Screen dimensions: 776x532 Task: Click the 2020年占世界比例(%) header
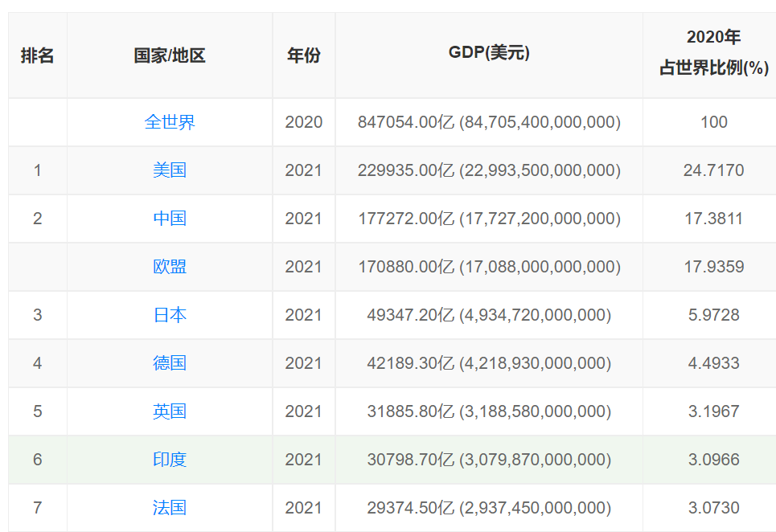(x=713, y=53)
